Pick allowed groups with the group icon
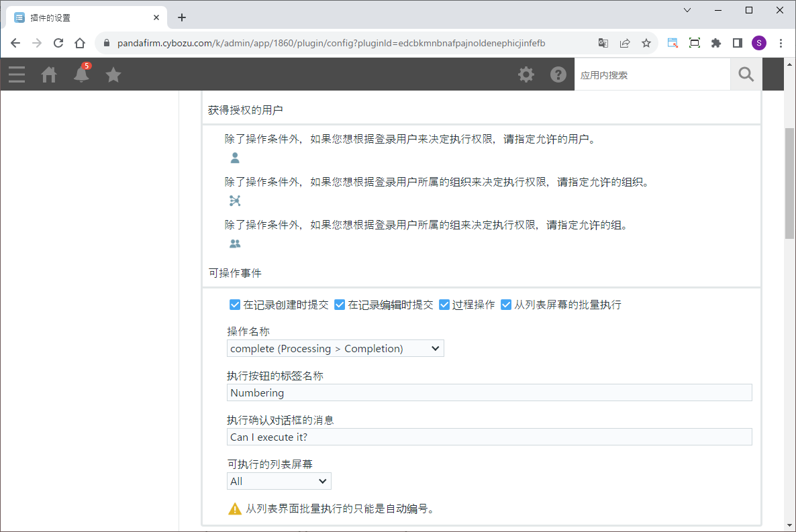The height and width of the screenshot is (532, 796). tap(235, 244)
